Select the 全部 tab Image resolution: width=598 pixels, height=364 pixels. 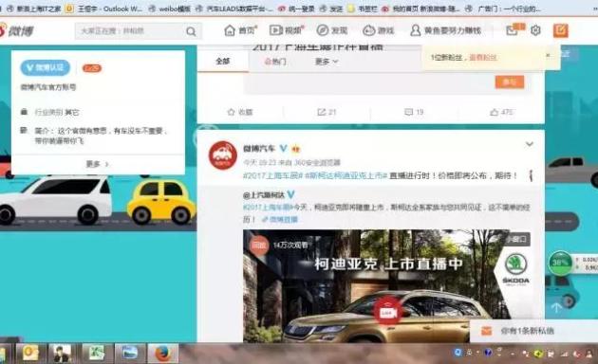[x=223, y=61]
